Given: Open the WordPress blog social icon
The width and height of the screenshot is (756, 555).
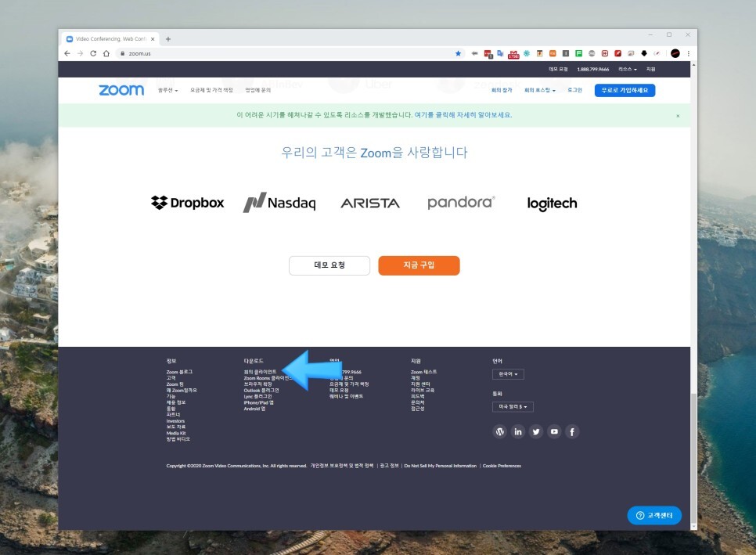Looking at the screenshot, I should (500, 431).
